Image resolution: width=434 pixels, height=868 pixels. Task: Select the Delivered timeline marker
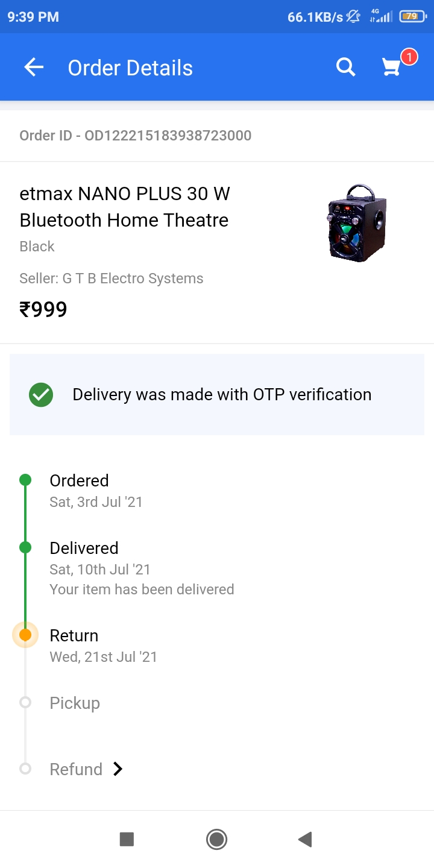click(25, 547)
